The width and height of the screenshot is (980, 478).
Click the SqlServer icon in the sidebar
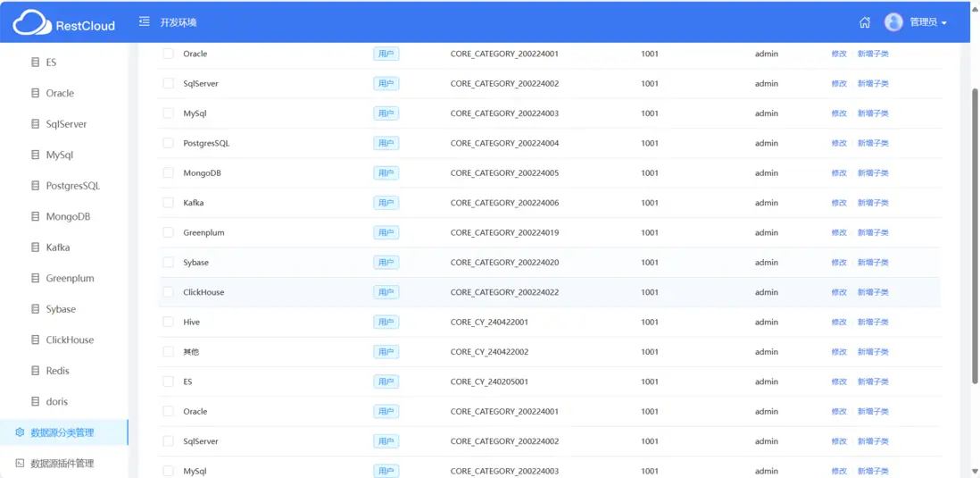click(x=35, y=124)
